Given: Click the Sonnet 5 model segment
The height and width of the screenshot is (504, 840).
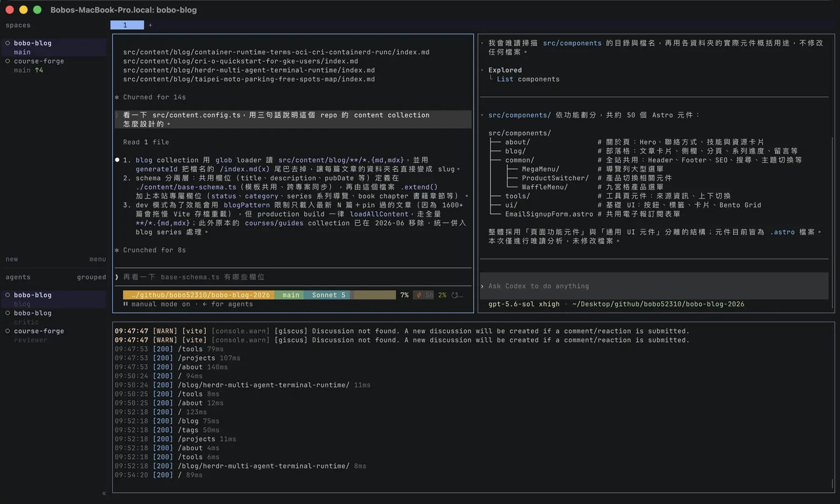Looking at the screenshot, I should point(327,295).
